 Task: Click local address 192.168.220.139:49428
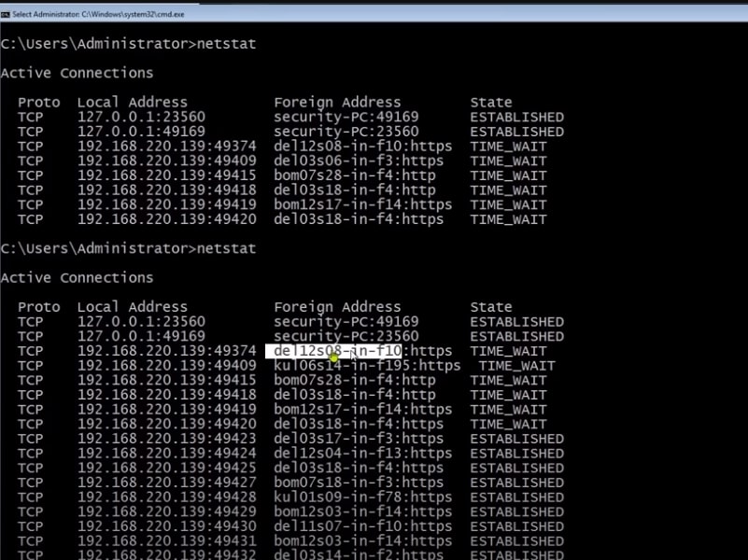coord(166,497)
